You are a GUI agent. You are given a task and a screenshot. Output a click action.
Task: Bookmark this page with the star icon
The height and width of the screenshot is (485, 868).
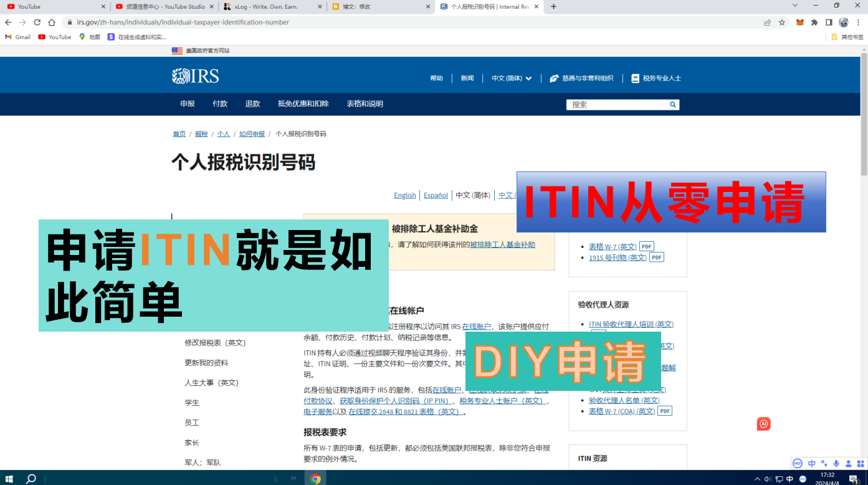[782, 22]
